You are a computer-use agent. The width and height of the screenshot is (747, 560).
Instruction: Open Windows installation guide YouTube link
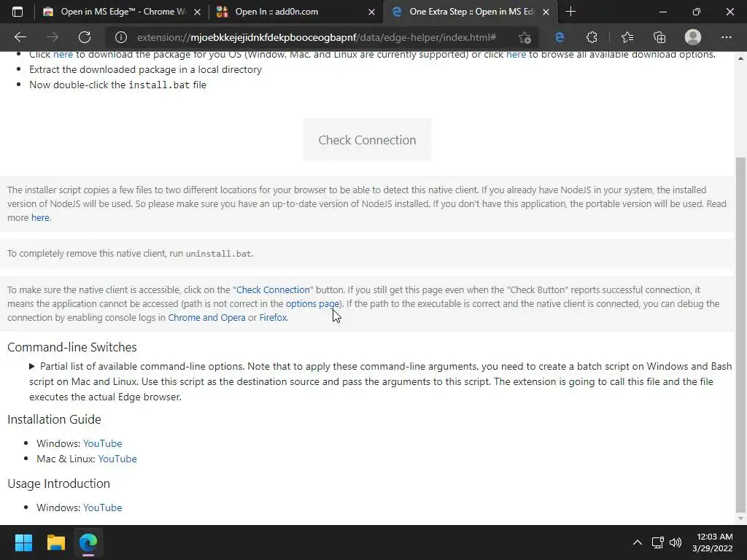point(102,443)
